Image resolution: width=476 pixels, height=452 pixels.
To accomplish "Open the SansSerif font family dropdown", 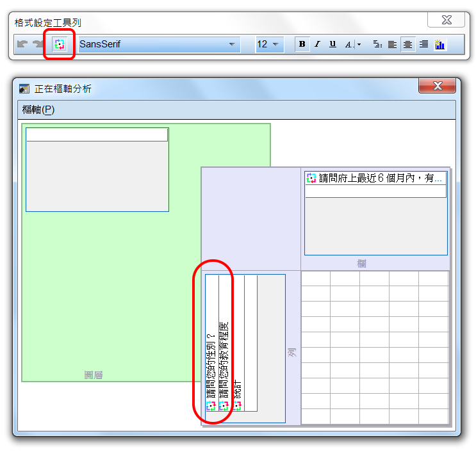I will click(x=231, y=44).
